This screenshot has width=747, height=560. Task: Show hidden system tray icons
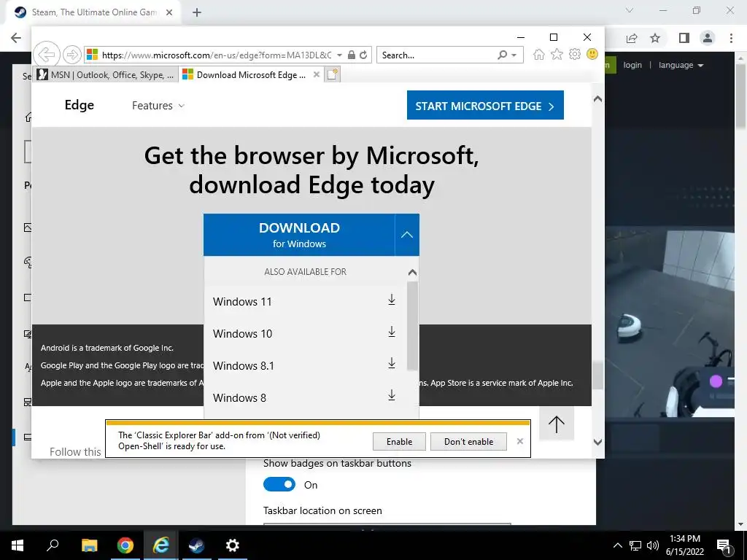click(x=617, y=545)
